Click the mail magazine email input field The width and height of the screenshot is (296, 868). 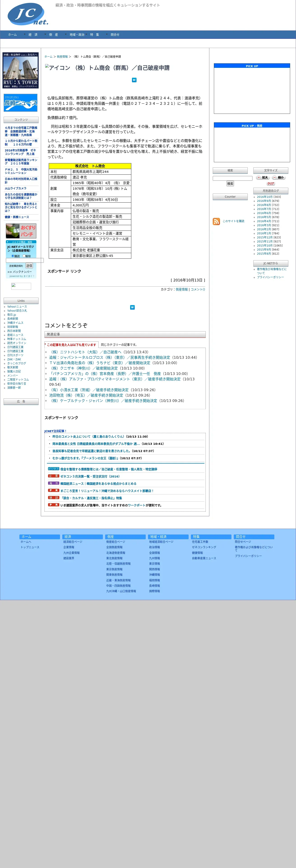(25, 260)
